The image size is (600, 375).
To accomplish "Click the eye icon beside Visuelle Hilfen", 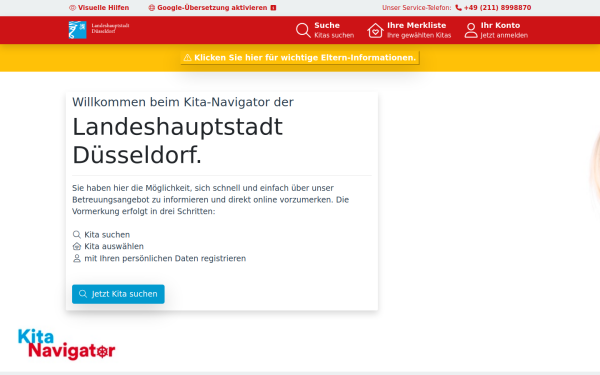I will coord(72,8).
